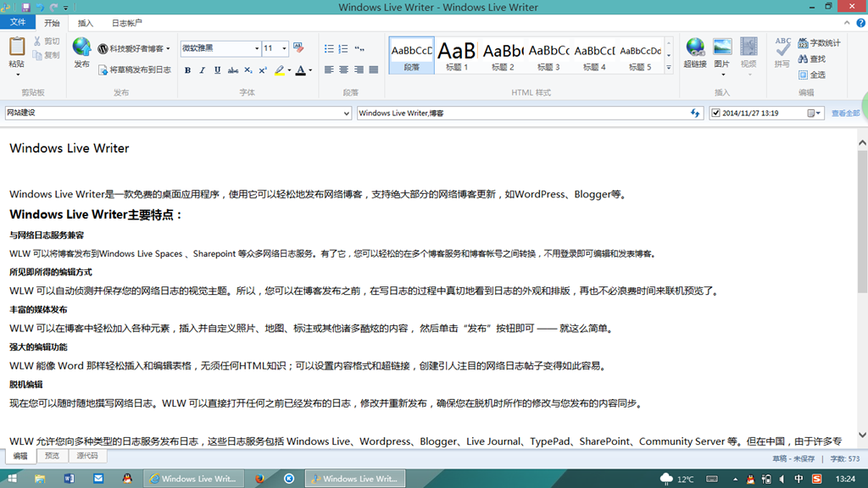The height and width of the screenshot is (488, 868).
Task: Click 全选 (Select All)
Action: coord(812,75)
